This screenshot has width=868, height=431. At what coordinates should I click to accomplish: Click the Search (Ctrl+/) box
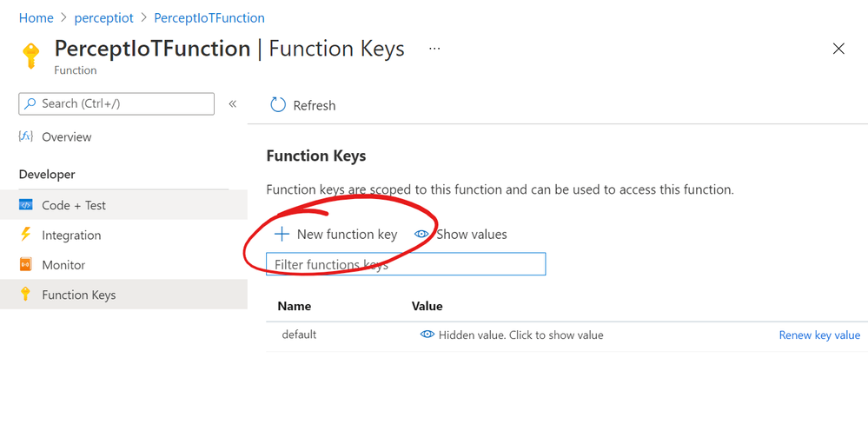tap(116, 103)
